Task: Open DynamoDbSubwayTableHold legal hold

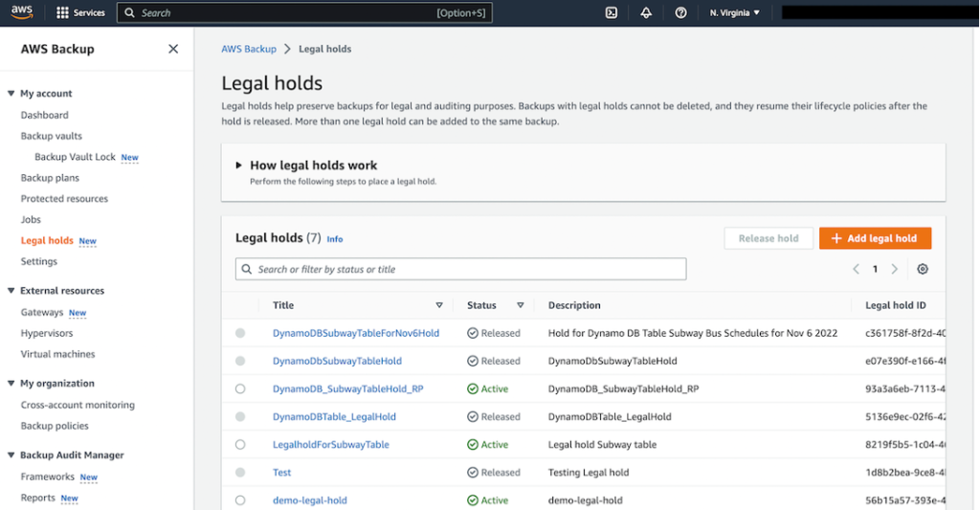Action: 337,361
